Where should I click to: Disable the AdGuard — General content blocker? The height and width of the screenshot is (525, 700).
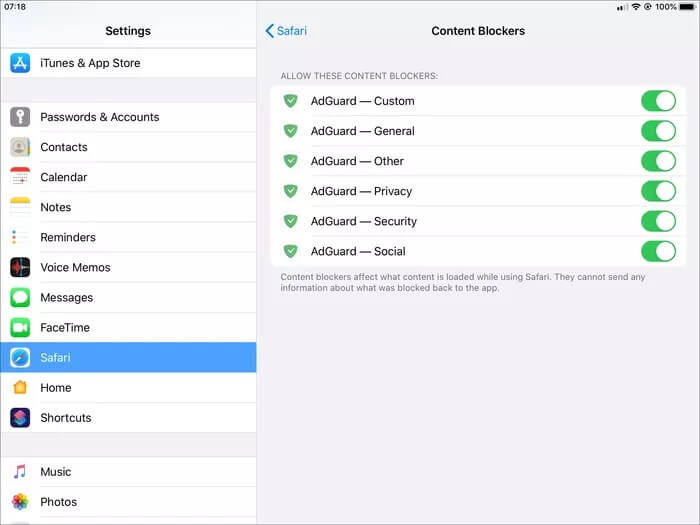(x=658, y=131)
